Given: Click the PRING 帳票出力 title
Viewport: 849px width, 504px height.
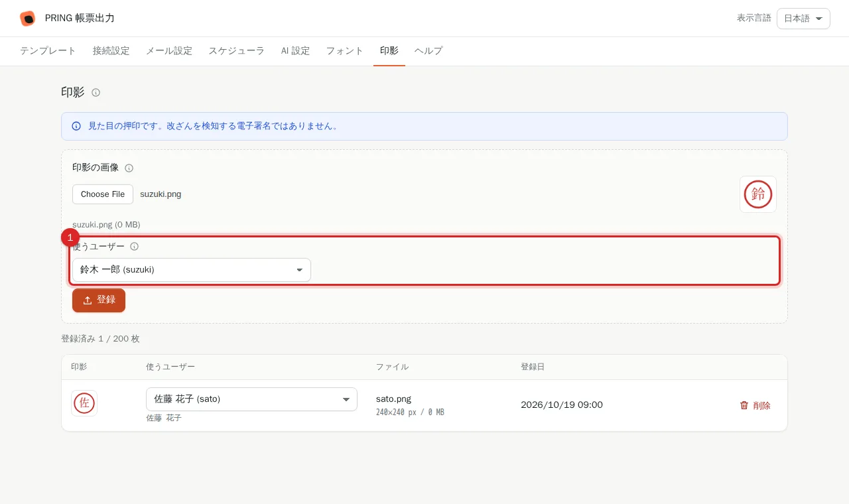Looking at the screenshot, I should point(80,19).
